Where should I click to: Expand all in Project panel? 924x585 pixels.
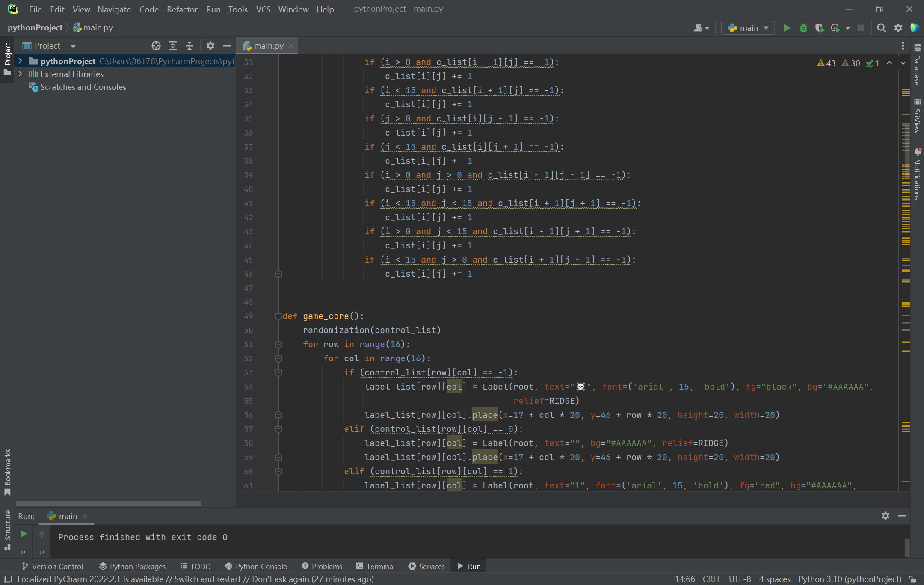[x=173, y=46]
